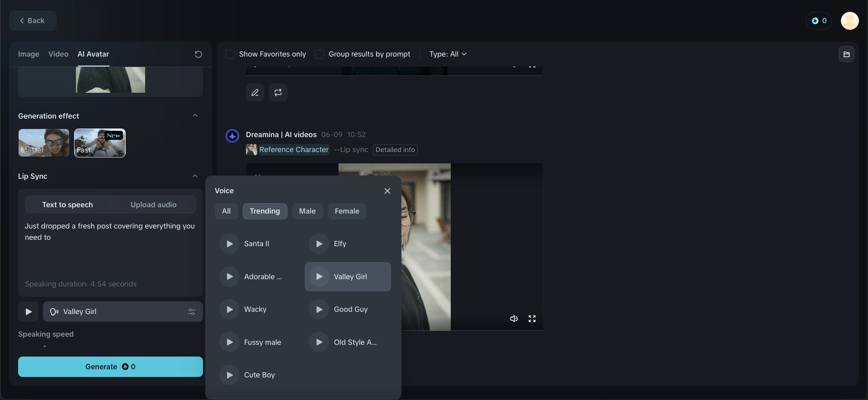Image resolution: width=868 pixels, height=400 pixels.
Task: Filter voices by All
Action: [226, 211]
